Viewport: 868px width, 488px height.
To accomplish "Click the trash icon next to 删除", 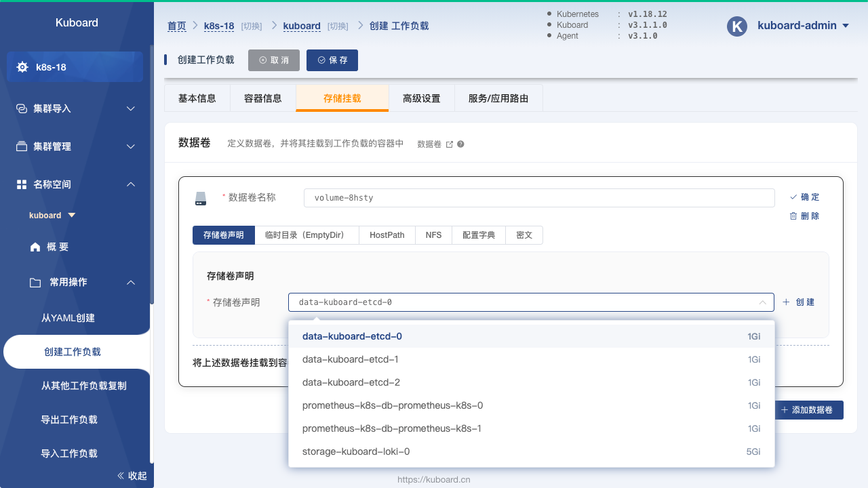I will [793, 216].
